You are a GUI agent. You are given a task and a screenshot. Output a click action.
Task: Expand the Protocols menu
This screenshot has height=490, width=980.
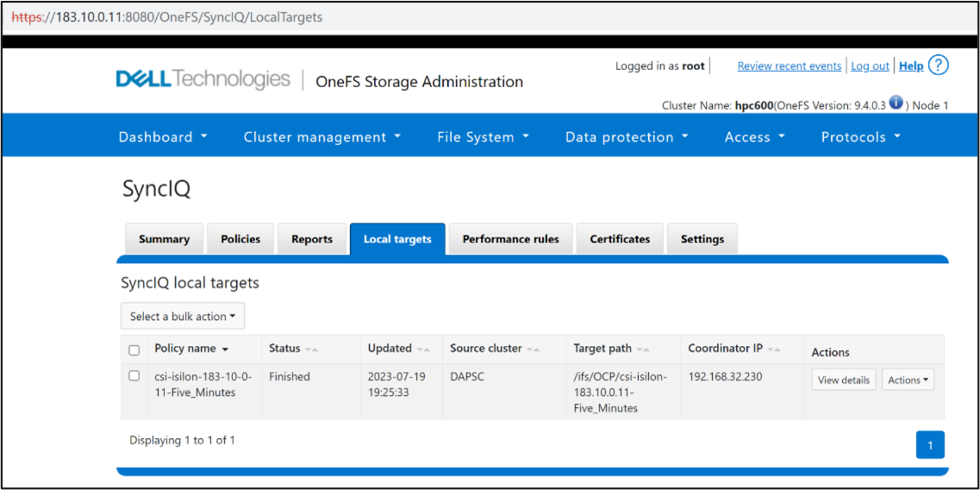click(x=861, y=137)
